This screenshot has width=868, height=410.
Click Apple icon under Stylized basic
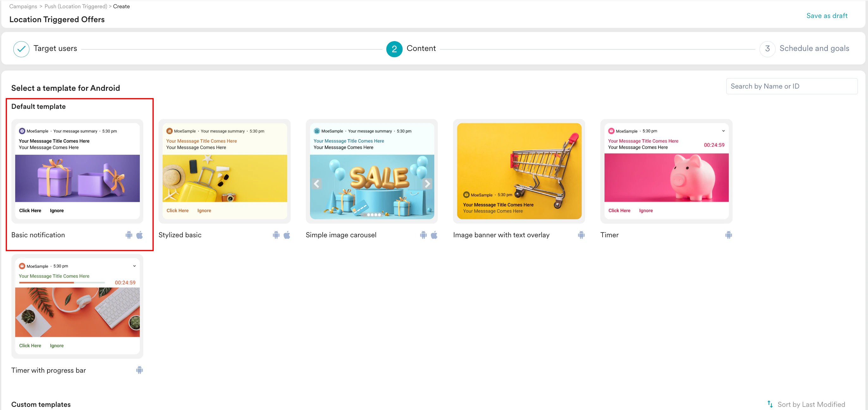click(287, 235)
